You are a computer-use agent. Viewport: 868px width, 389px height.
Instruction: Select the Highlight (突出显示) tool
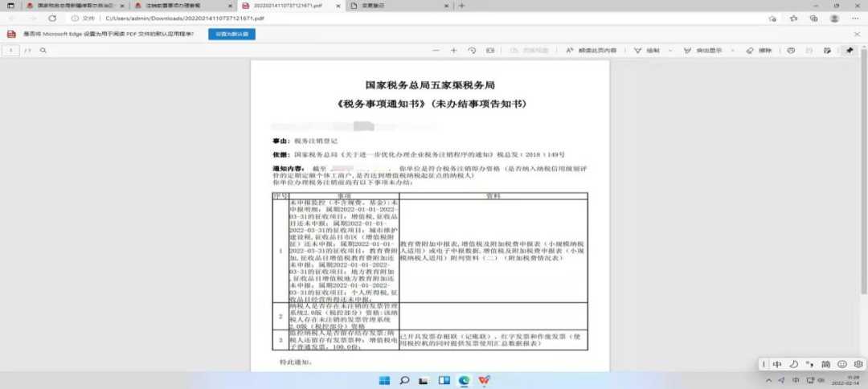tap(703, 51)
